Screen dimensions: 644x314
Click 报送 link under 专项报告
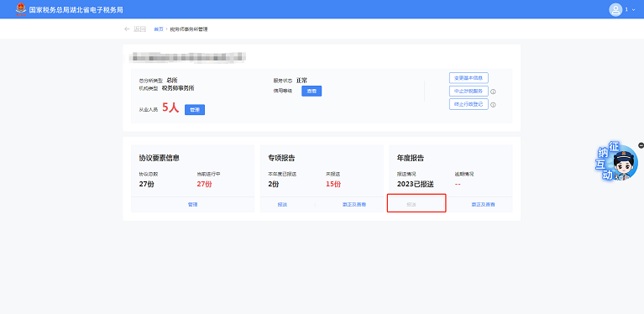tap(282, 204)
